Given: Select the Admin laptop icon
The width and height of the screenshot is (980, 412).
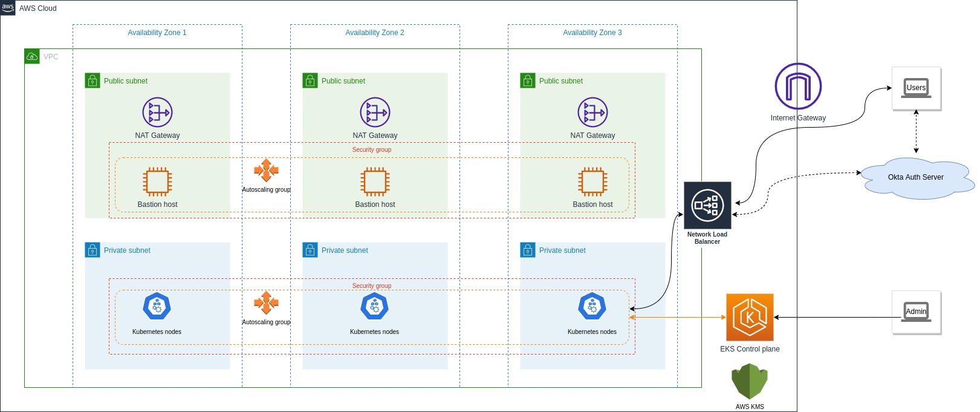Looking at the screenshot, I should 916,312.
